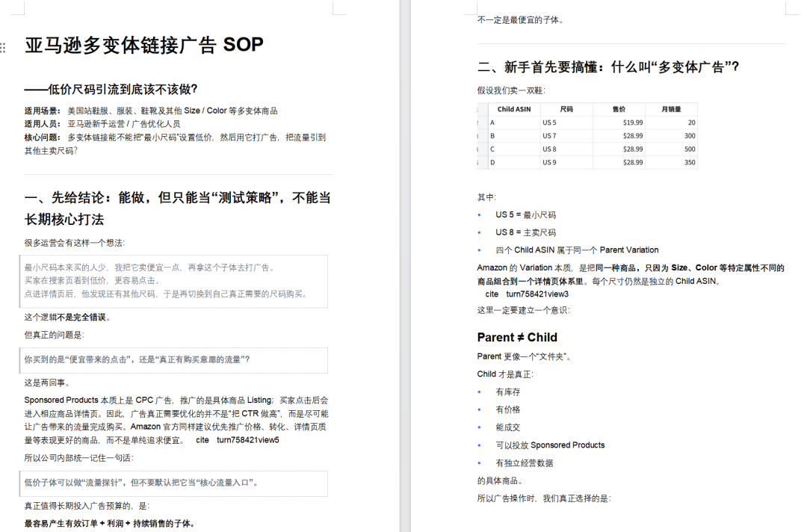Click the line "但真正的问题是:"
This screenshot has height=532, width=807.
click(54, 335)
